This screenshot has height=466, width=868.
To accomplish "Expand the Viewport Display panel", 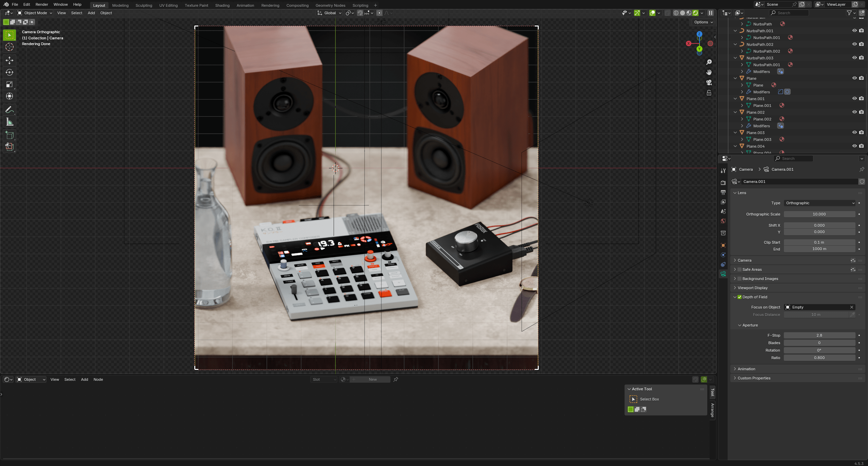I will point(752,288).
